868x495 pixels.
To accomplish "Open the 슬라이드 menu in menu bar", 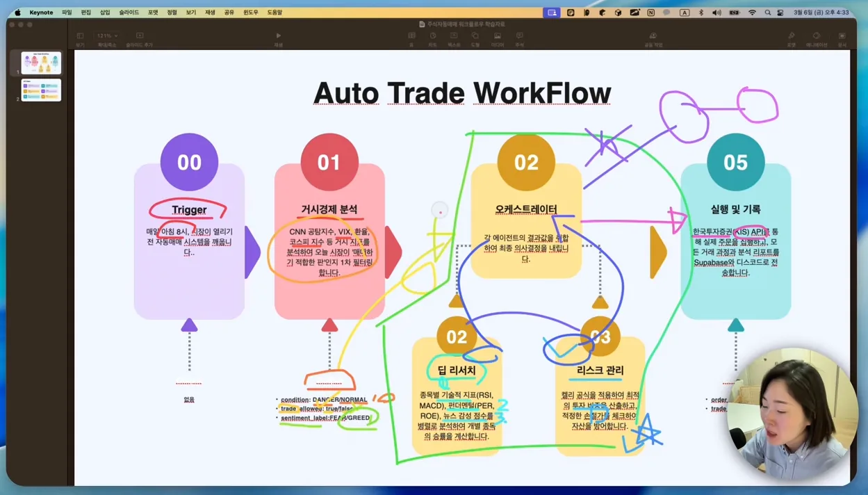I will (x=129, y=13).
